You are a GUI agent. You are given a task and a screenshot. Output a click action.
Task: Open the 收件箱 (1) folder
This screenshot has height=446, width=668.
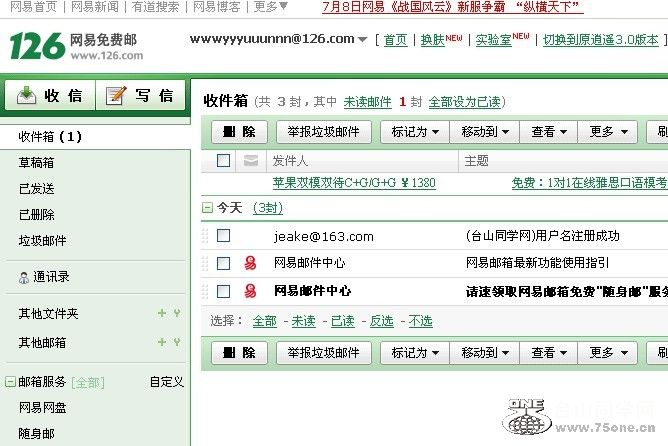95,137
